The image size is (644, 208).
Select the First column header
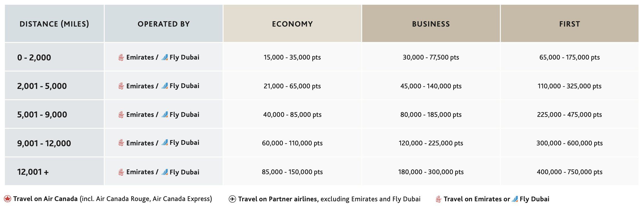pos(570,23)
